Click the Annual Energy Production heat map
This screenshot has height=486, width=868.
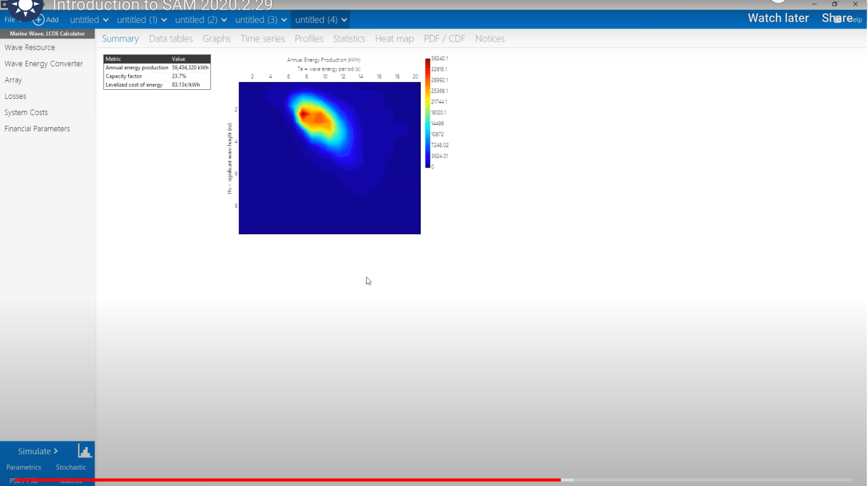point(329,158)
